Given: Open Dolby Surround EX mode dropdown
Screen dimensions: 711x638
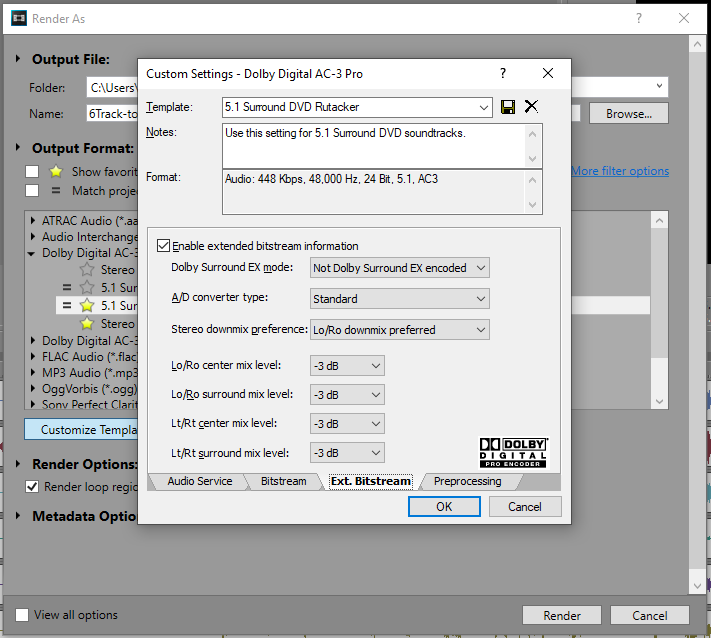Looking at the screenshot, I should click(399, 268).
